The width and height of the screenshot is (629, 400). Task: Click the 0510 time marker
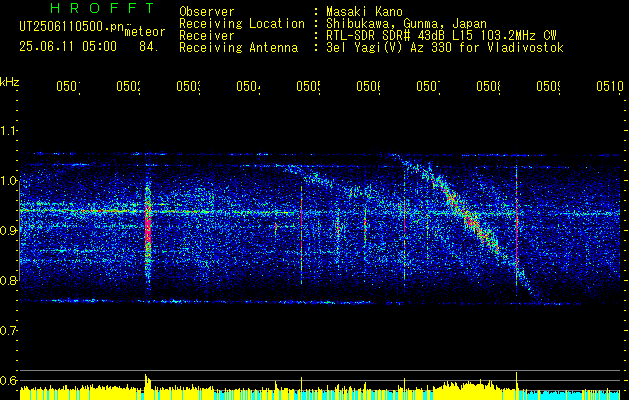[610, 87]
